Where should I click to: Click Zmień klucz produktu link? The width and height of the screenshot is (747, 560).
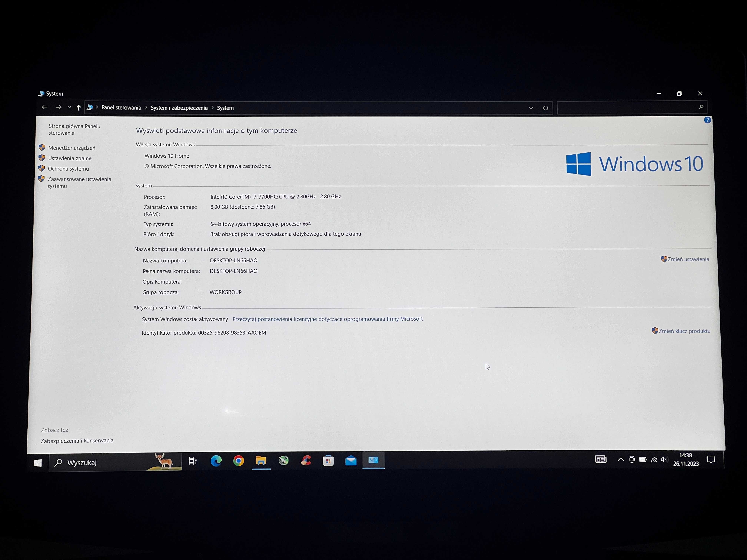point(684,331)
